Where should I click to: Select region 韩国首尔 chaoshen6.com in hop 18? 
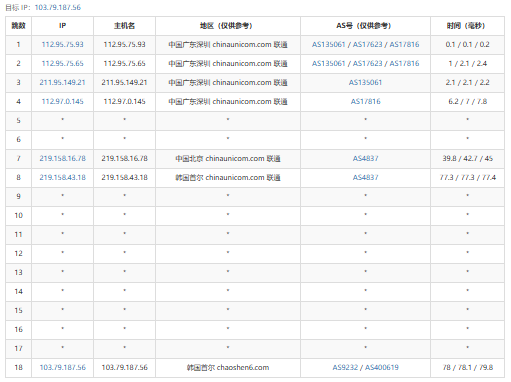tap(228, 367)
